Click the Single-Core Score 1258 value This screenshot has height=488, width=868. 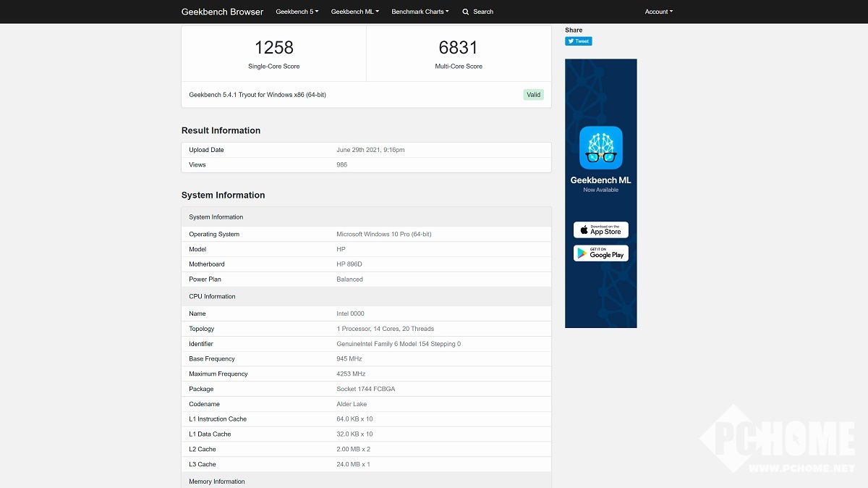coord(273,48)
